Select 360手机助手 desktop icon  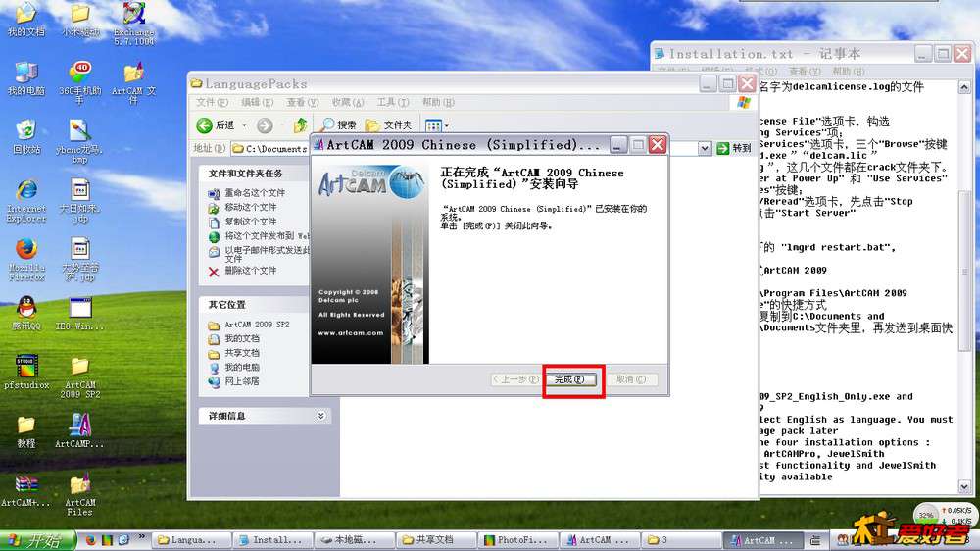(80, 82)
